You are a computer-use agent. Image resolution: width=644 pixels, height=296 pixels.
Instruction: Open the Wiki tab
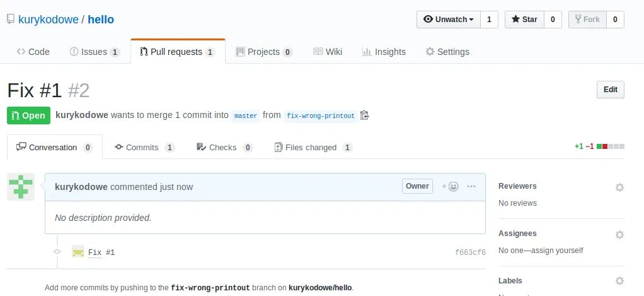[328, 52]
